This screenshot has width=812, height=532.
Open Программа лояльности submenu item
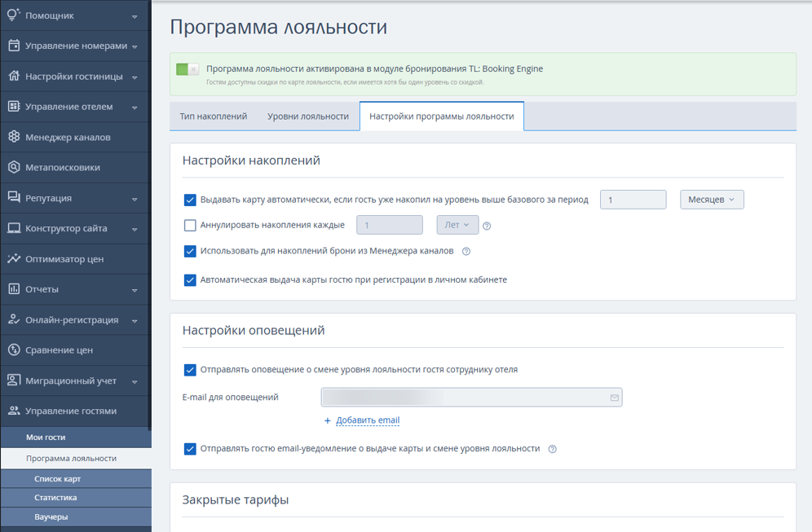[76, 459]
